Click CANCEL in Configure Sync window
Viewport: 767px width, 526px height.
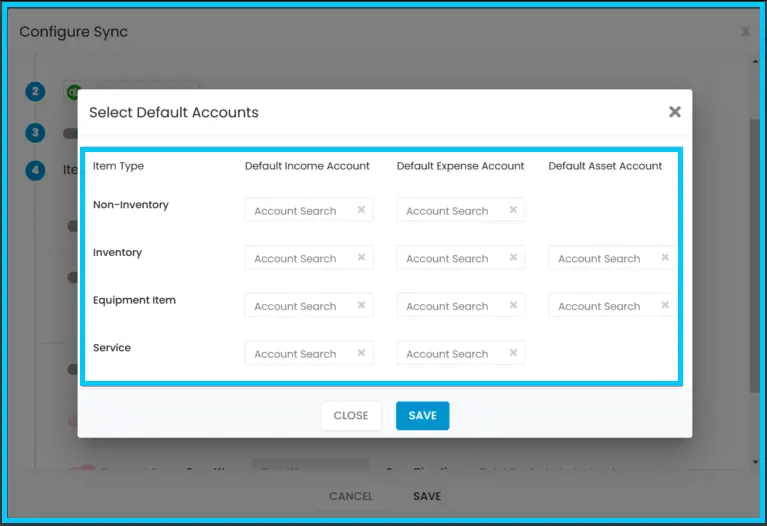click(351, 496)
